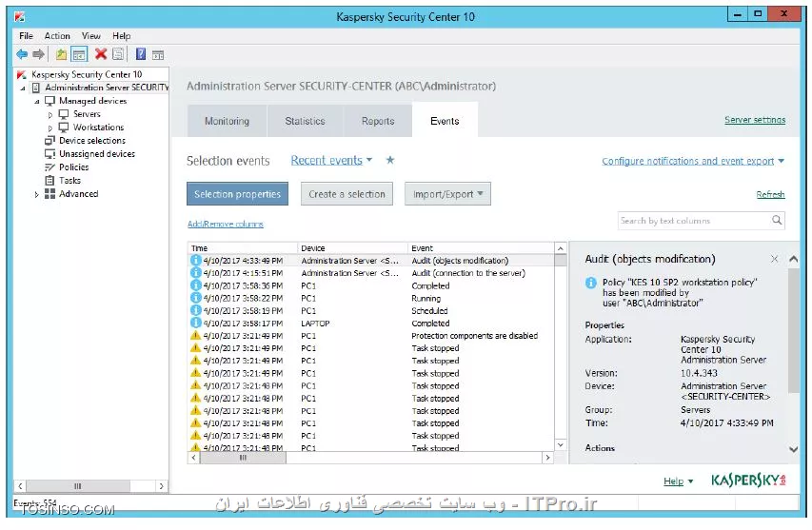812x530 pixels.
Task: Select Servers node in the tree
Action: 87,114
